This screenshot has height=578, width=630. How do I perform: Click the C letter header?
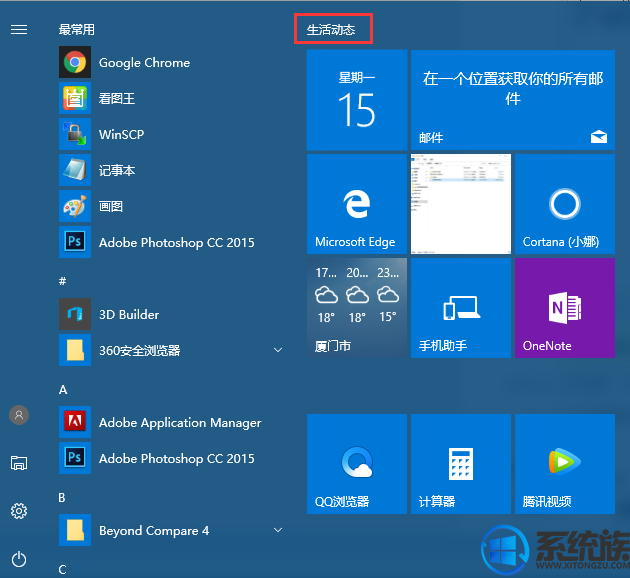[62, 569]
